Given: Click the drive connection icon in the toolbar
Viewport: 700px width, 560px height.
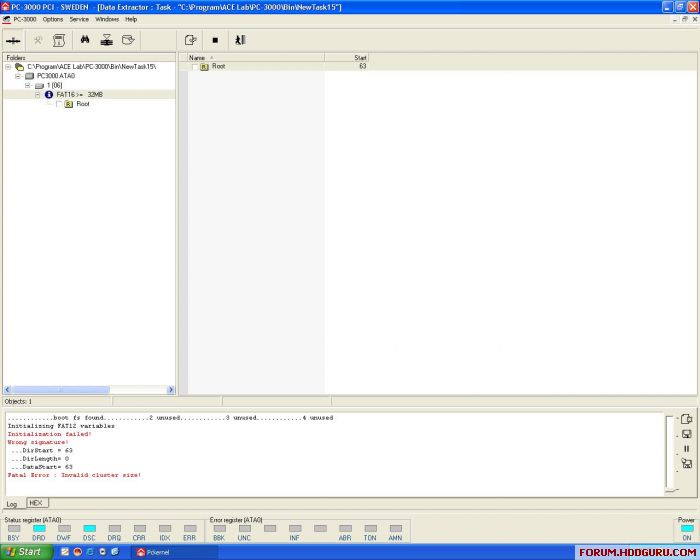Looking at the screenshot, I should point(13,41).
